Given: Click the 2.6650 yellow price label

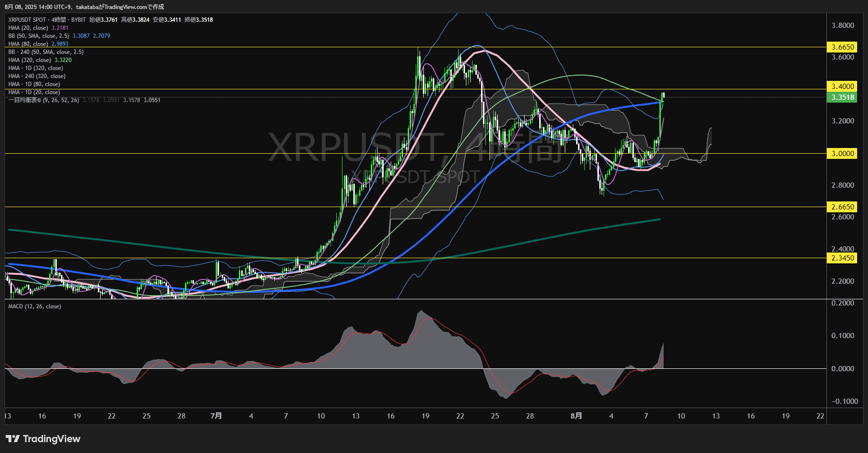Looking at the screenshot, I should pos(842,207).
